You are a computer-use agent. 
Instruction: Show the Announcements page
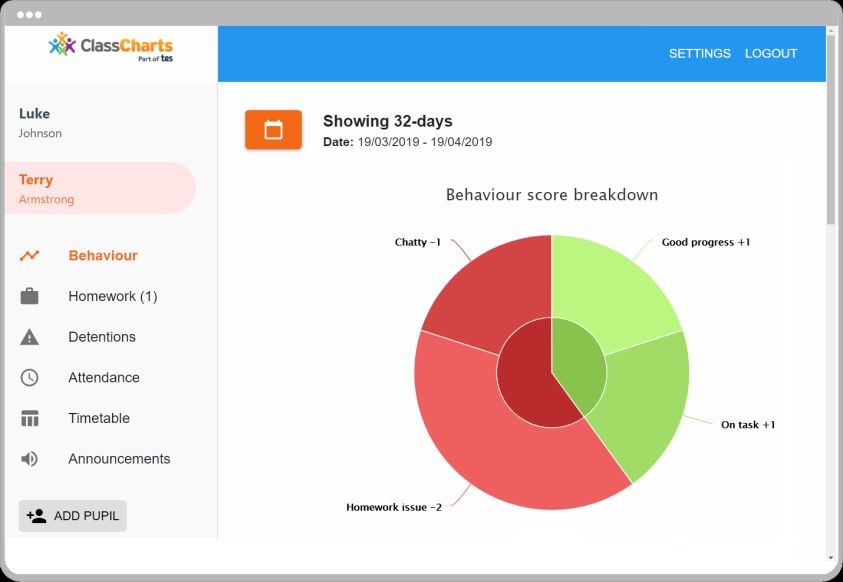(119, 458)
